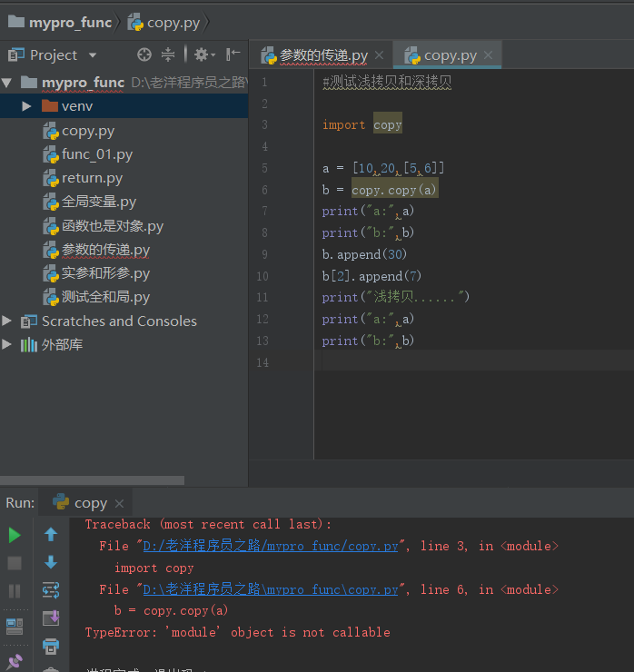The width and height of the screenshot is (634, 672).
Task: Collapse the mypro_func root folder
Action: point(7,83)
